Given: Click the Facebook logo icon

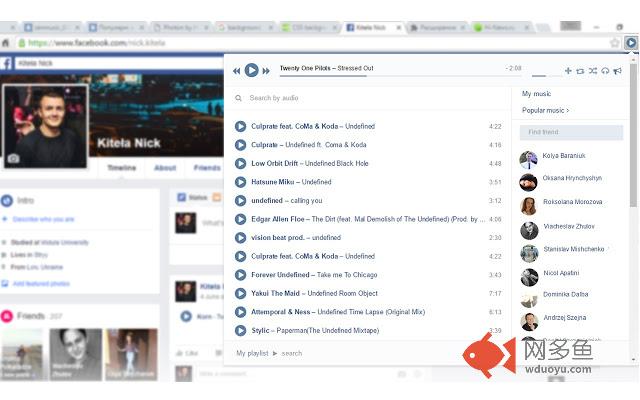Looking at the screenshot, I should click(7, 63).
